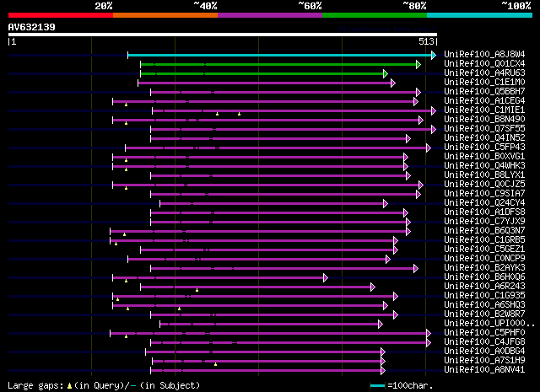Click the arrowhead ending the UniRef100_C0NCP9 alignment
This screenshot has height=392, width=540.
(x=388, y=259)
